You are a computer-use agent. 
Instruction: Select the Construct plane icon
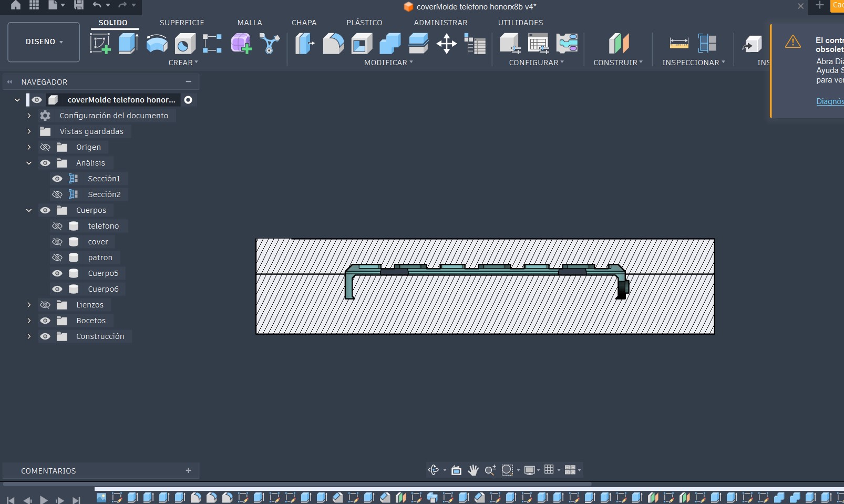point(619,44)
